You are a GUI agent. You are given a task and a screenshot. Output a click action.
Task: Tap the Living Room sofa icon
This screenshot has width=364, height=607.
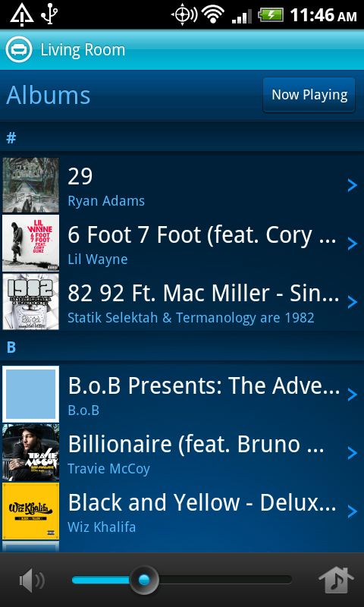coord(18,50)
